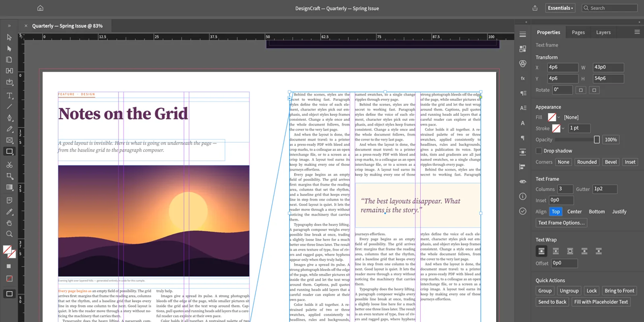Open the Fill color dropdown arrow
This screenshot has width=644, height=322.
559,117
